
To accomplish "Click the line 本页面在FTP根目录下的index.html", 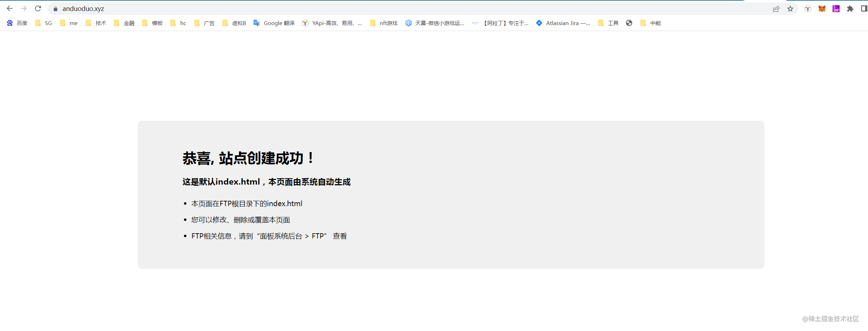I will point(247,204).
